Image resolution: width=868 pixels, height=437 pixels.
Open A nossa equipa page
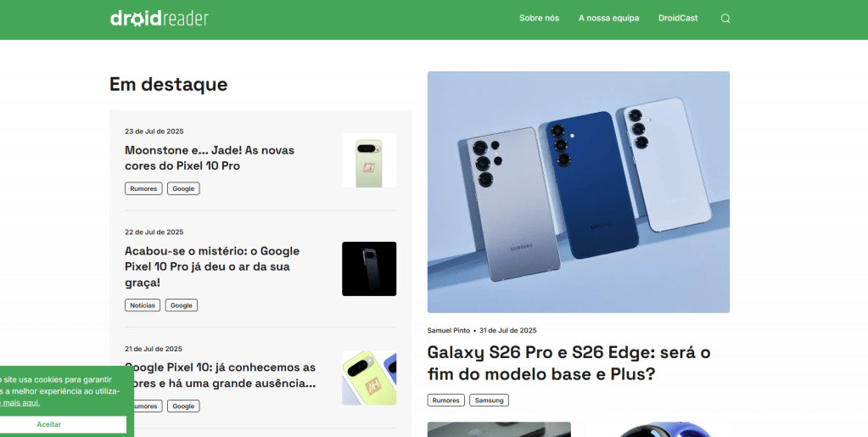pos(609,19)
